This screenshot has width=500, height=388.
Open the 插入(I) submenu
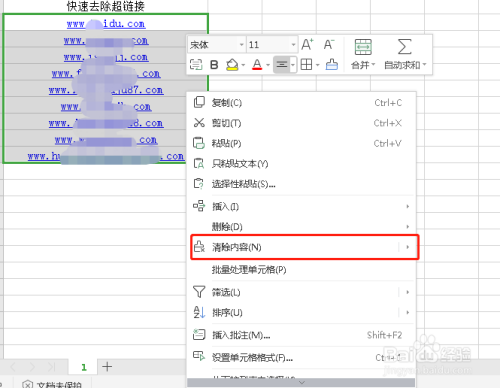[x=302, y=207]
